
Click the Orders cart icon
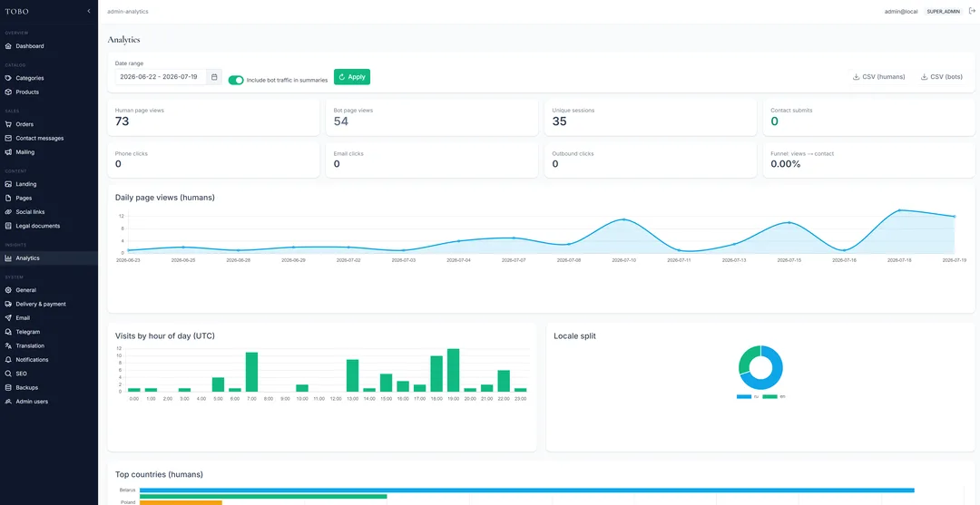pyautogui.click(x=8, y=124)
